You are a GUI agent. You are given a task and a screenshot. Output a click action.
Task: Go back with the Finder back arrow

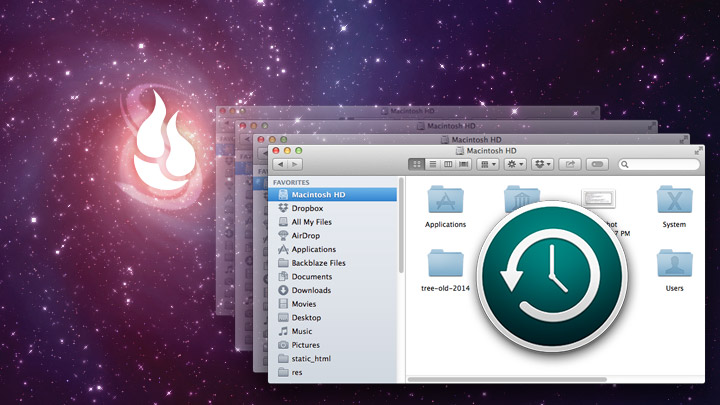[280, 164]
